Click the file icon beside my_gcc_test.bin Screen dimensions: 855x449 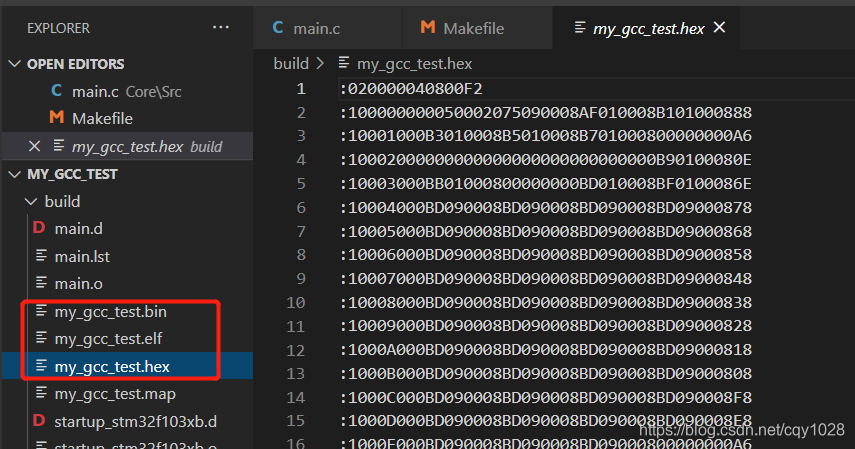coord(41,311)
